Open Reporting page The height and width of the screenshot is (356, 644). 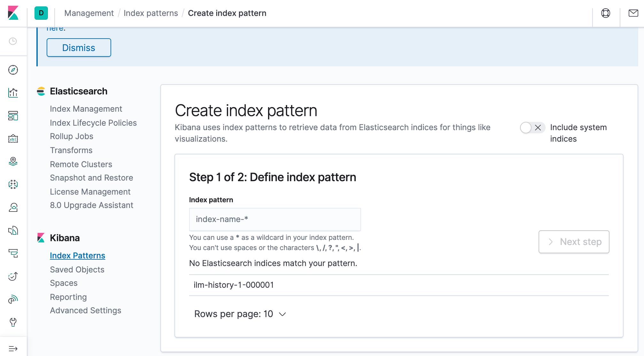tap(68, 297)
